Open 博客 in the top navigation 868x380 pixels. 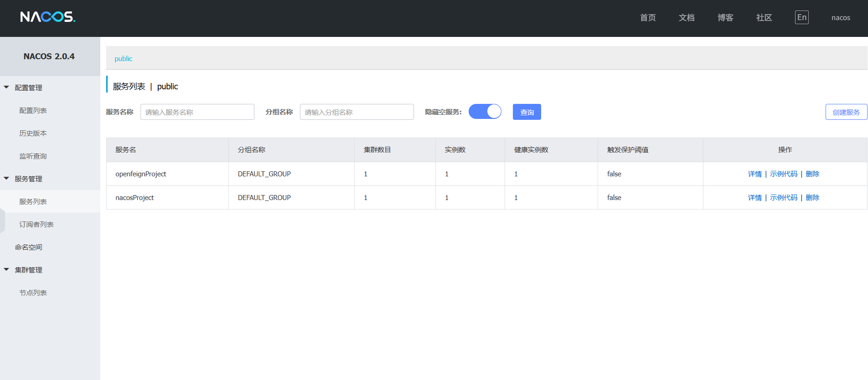(x=725, y=17)
